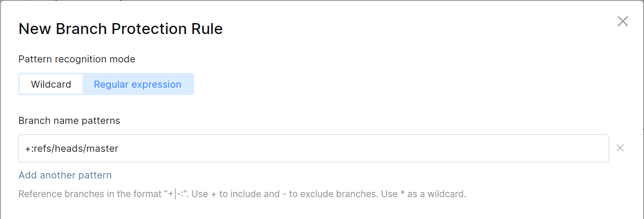Viewport: 644px width, 219px height.
Task: Click the Reference branches format hint text
Action: (x=242, y=194)
